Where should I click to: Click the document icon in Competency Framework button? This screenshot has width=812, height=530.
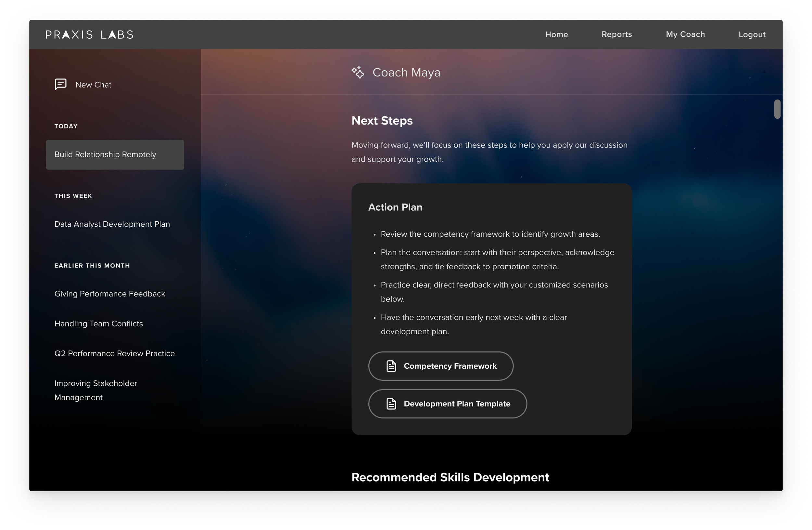coord(391,366)
